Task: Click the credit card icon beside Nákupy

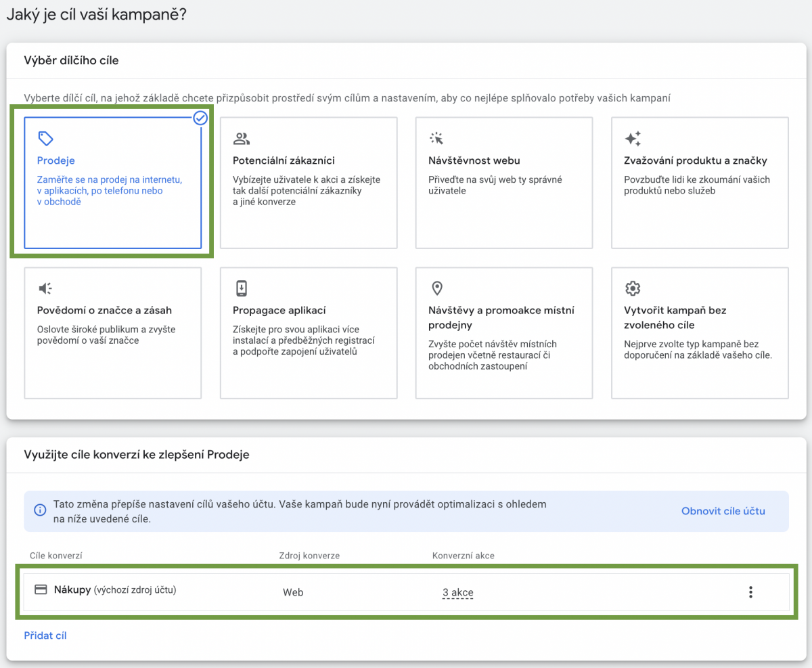Action: click(x=41, y=589)
